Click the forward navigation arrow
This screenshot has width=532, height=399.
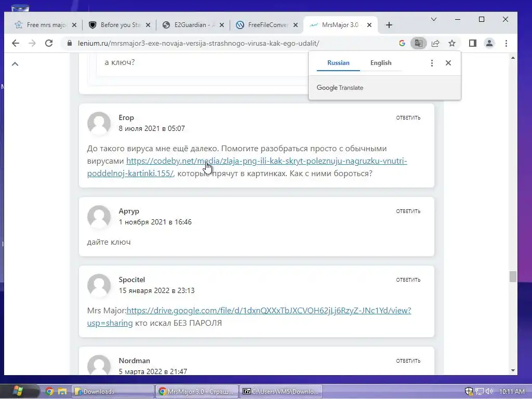(32, 43)
